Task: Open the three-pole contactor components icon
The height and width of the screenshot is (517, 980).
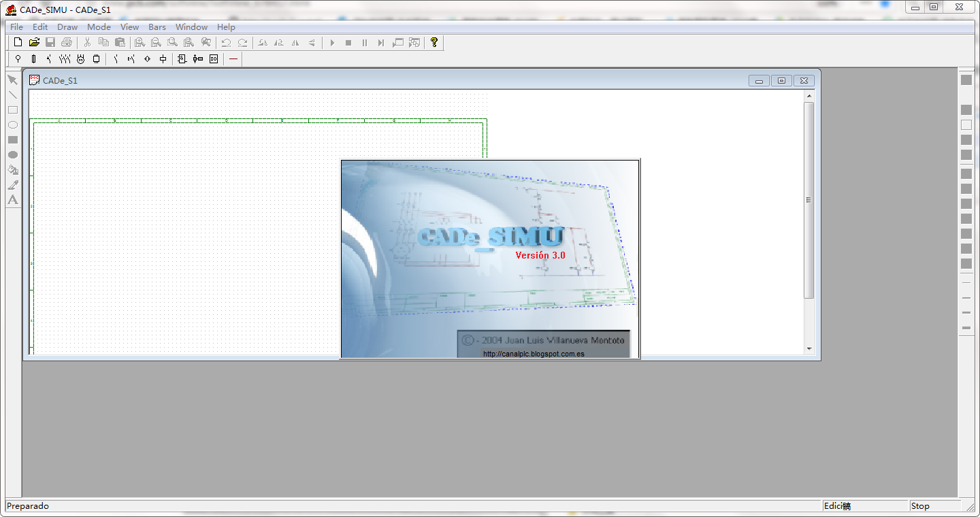Action: click(x=65, y=59)
